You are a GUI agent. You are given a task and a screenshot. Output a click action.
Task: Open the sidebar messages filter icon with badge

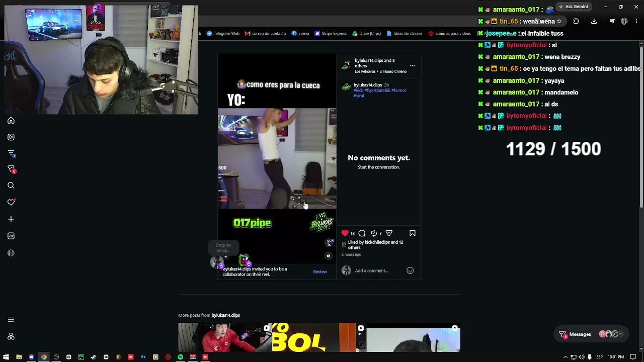click(x=11, y=169)
